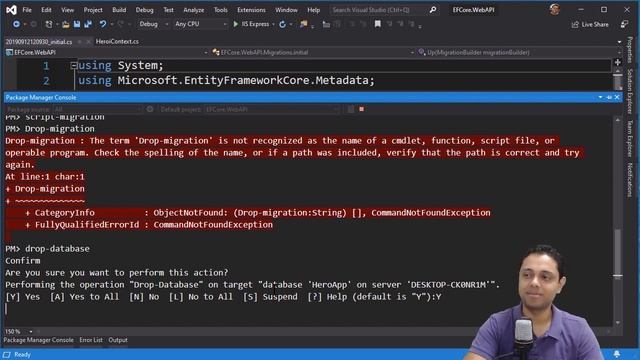640x360 pixels.
Task: Open the Project menu
Action: tap(93, 10)
